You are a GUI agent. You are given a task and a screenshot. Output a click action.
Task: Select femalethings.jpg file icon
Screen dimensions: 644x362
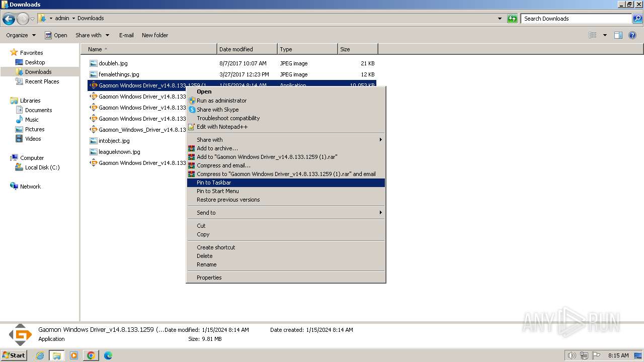click(x=93, y=74)
